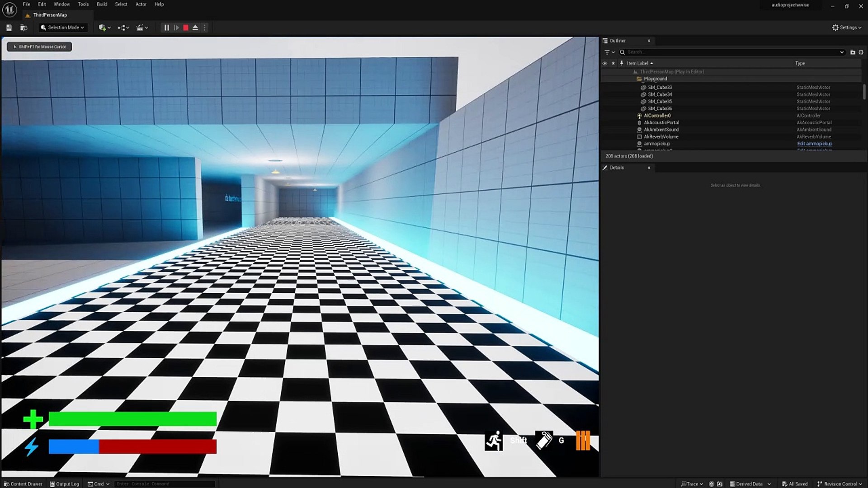Viewport: 868px width, 488px height.
Task: Open the Help menu
Action: coord(159,4)
